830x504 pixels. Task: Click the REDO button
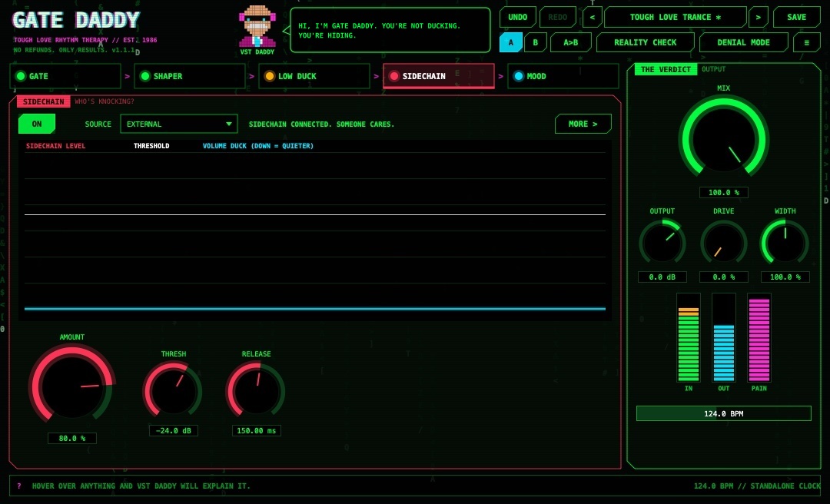click(x=557, y=17)
